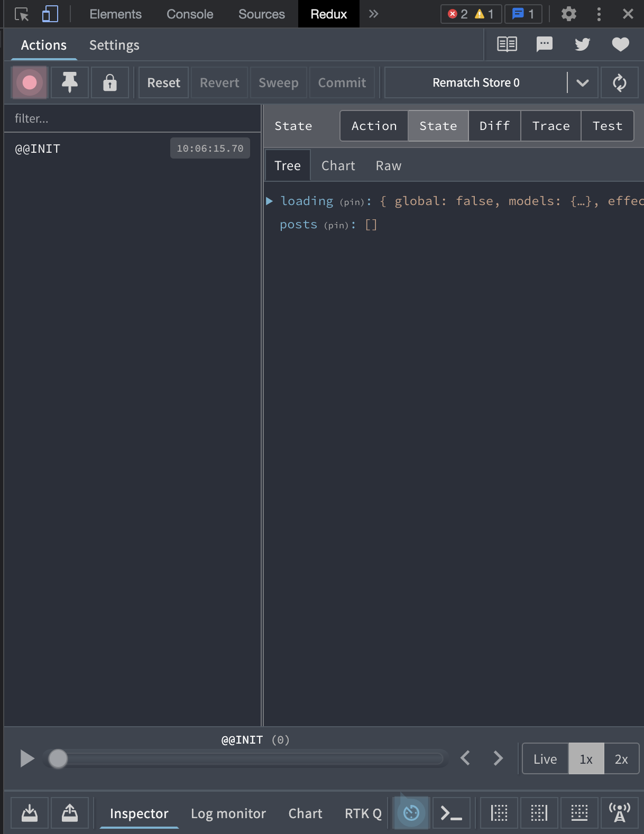
Task: Click the heart support icon
Action: [x=620, y=44]
